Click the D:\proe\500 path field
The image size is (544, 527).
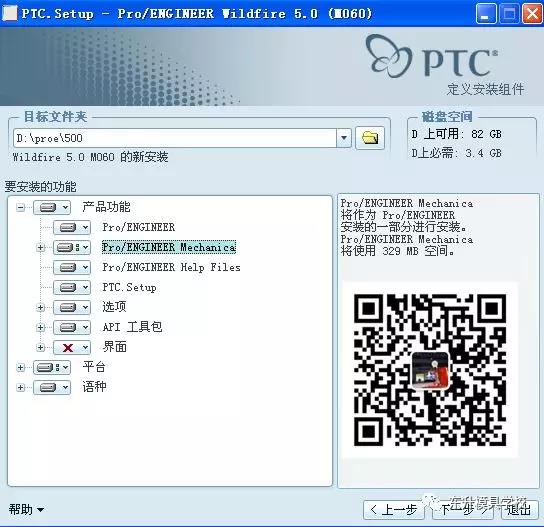pos(175,138)
